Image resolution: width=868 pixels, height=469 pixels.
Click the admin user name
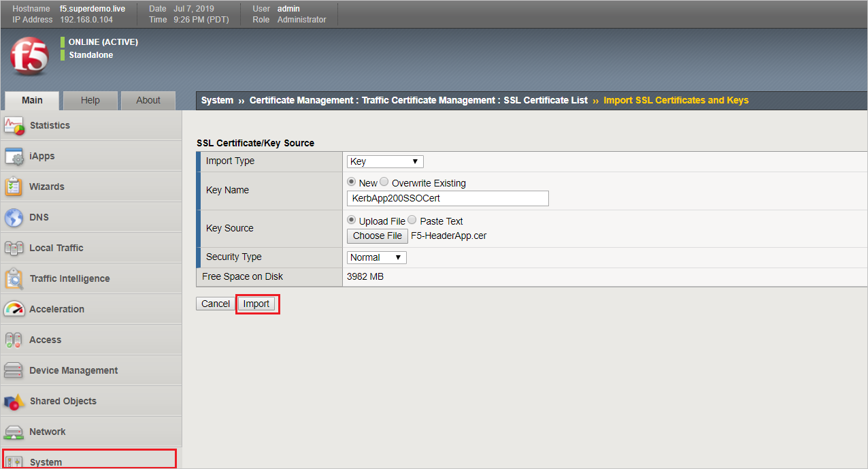pyautogui.click(x=289, y=9)
